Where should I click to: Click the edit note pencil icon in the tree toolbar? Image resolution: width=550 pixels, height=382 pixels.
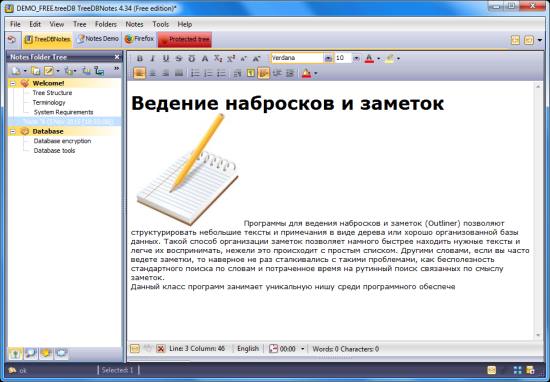(x=48, y=71)
